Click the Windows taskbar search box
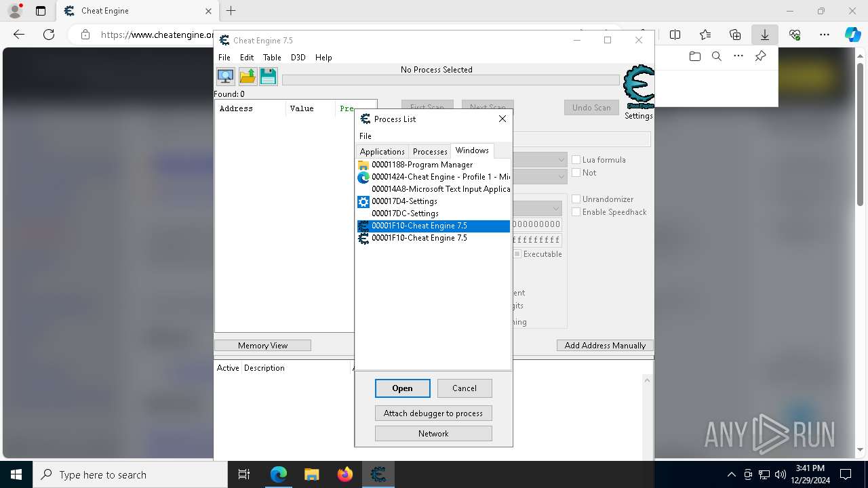The image size is (868, 488). pyautogui.click(x=130, y=474)
